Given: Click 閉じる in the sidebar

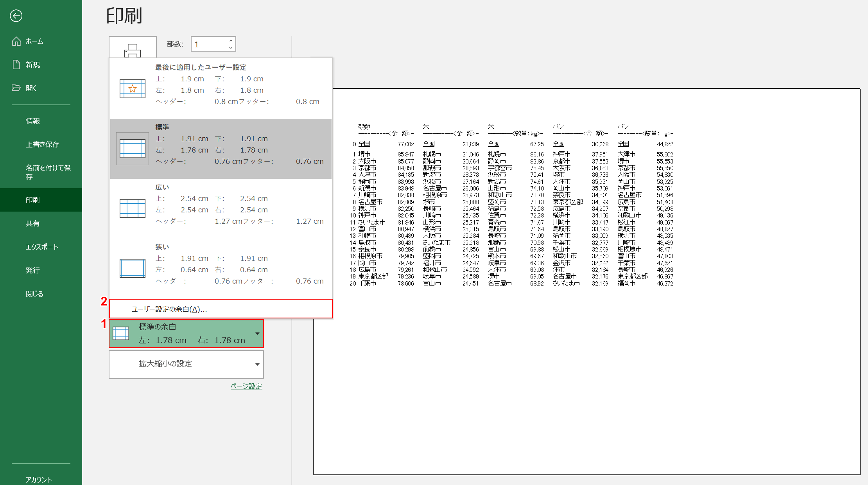Looking at the screenshot, I should 41,294.
